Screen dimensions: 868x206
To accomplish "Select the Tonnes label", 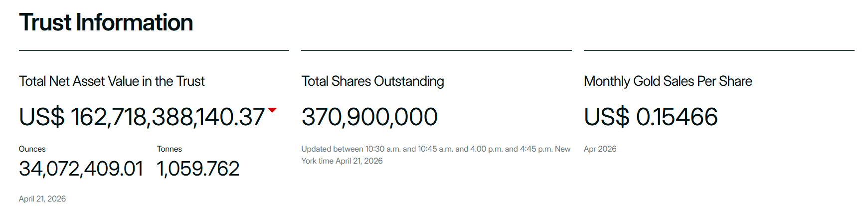I will [169, 149].
